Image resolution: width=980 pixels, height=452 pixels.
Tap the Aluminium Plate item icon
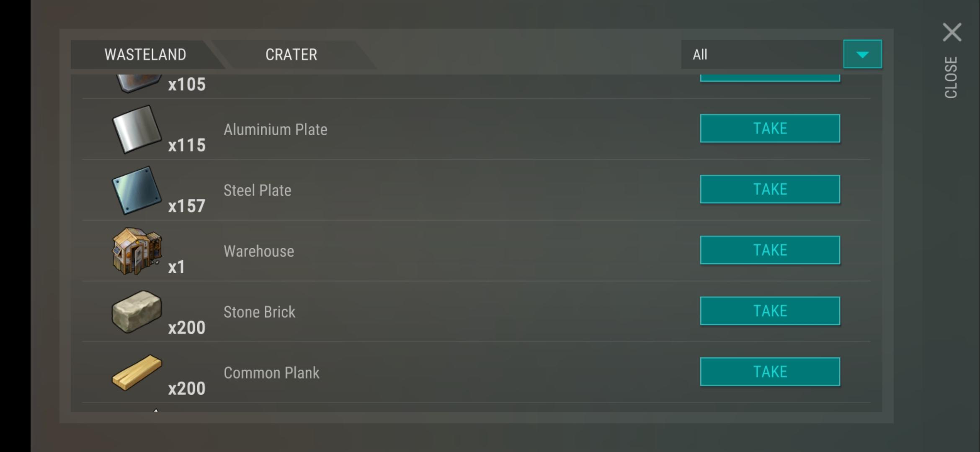coord(137,129)
